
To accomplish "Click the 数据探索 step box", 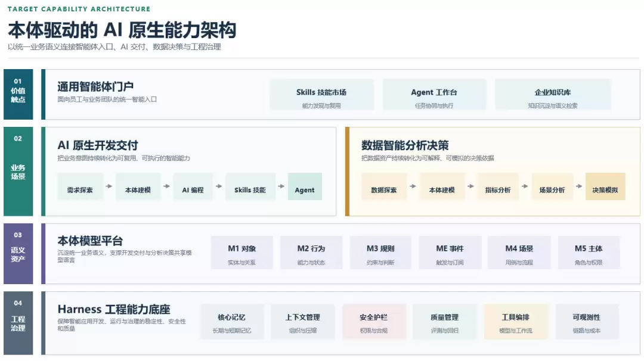I will [x=384, y=186].
